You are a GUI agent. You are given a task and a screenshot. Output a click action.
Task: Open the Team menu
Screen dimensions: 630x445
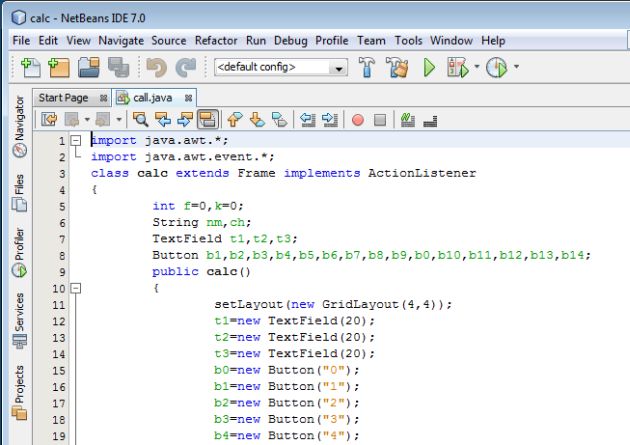pyautogui.click(x=371, y=41)
